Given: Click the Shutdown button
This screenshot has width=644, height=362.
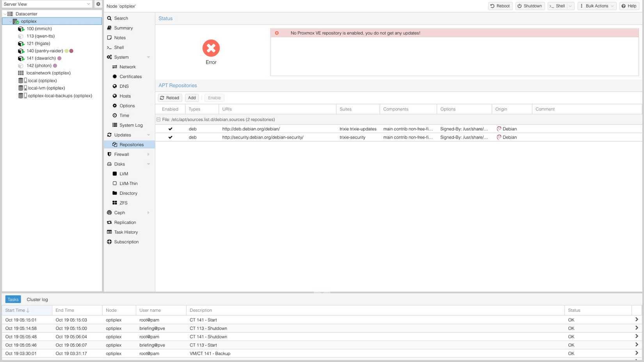Looking at the screenshot, I should point(530,6).
